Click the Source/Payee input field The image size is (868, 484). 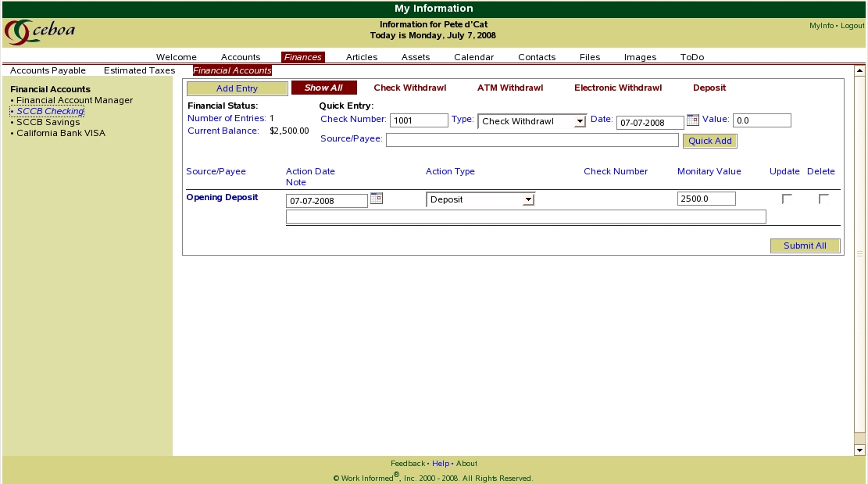pos(532,141)
